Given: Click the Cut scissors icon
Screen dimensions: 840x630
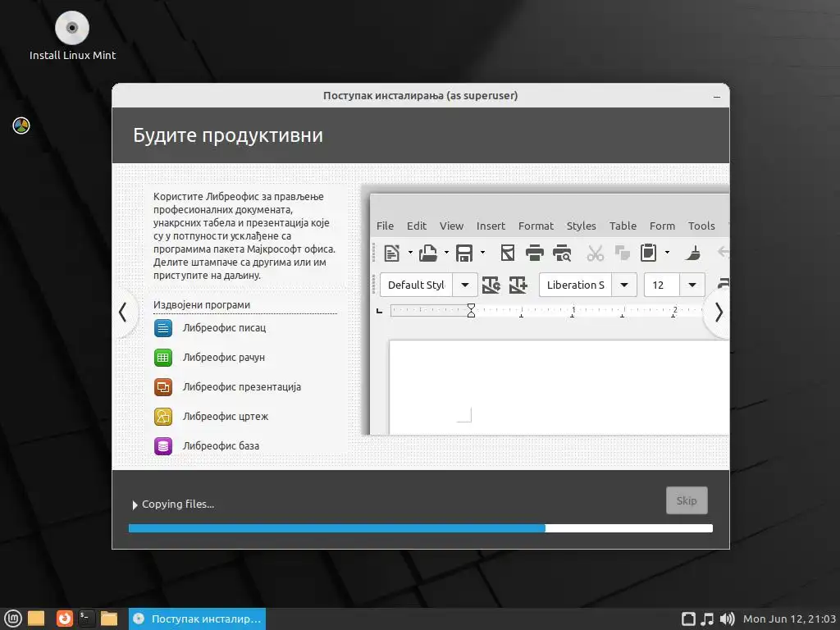Looking at the screenshot, I should tap(595, 253).
